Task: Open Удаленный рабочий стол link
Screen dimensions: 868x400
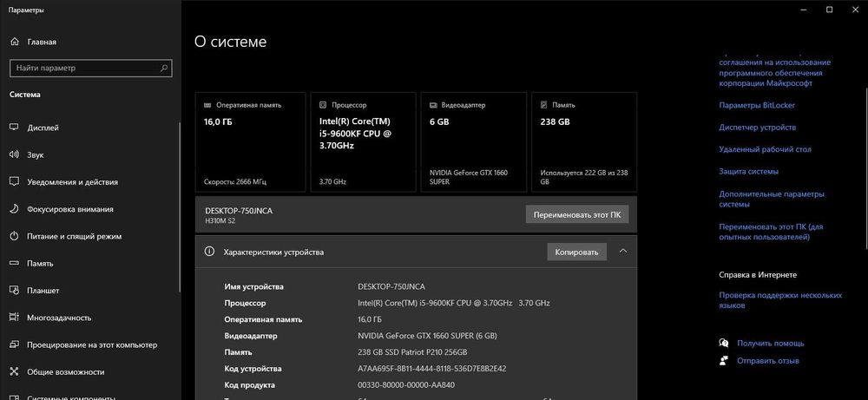Action: point(765,149)
